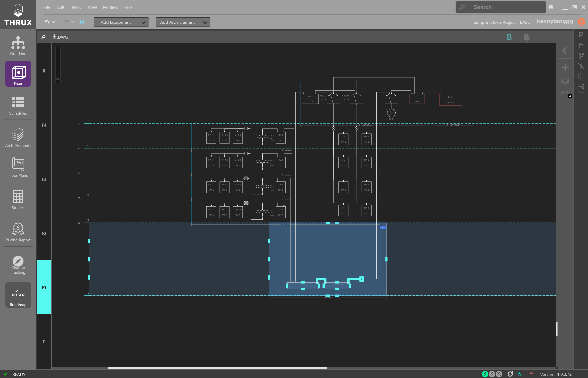Click the crossed-out dollar sign icon
The width and height of the screenshot is (588, 378).
581,66
